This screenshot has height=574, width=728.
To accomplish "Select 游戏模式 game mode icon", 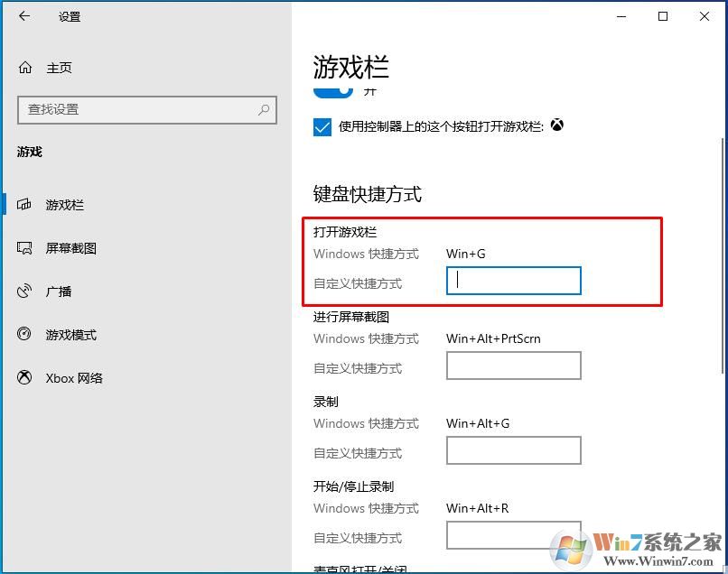I will pyautogui.click(x=24, y=334).
